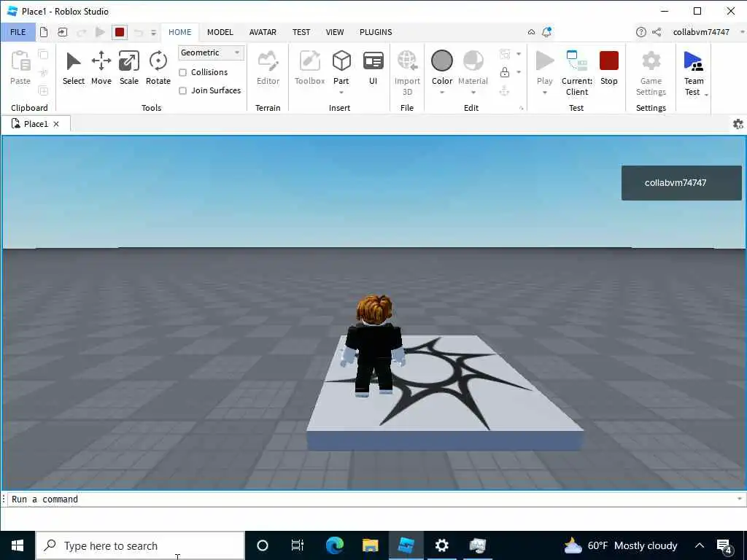This screenshot has width=747, height=560.
Task: Click the share icon near username
Action: click(657, 32)
